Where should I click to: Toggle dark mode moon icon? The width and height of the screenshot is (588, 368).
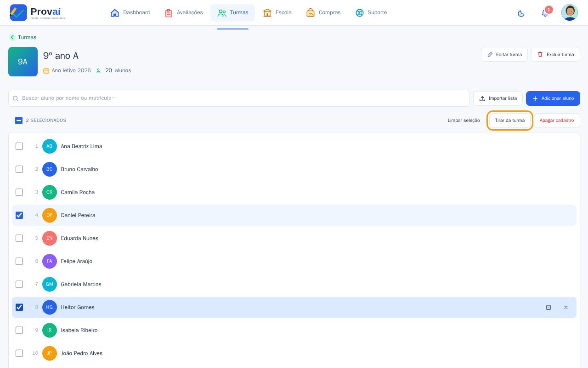point(521,13)
